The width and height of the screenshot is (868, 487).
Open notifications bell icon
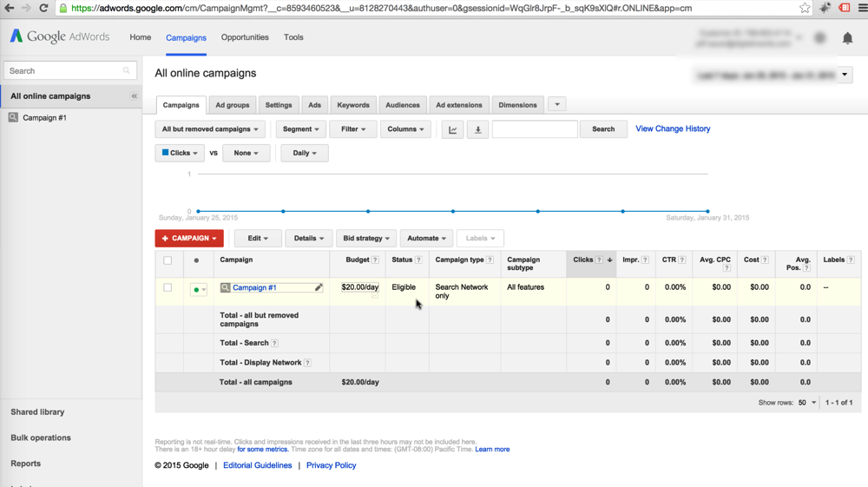click(x=847, y=38)
